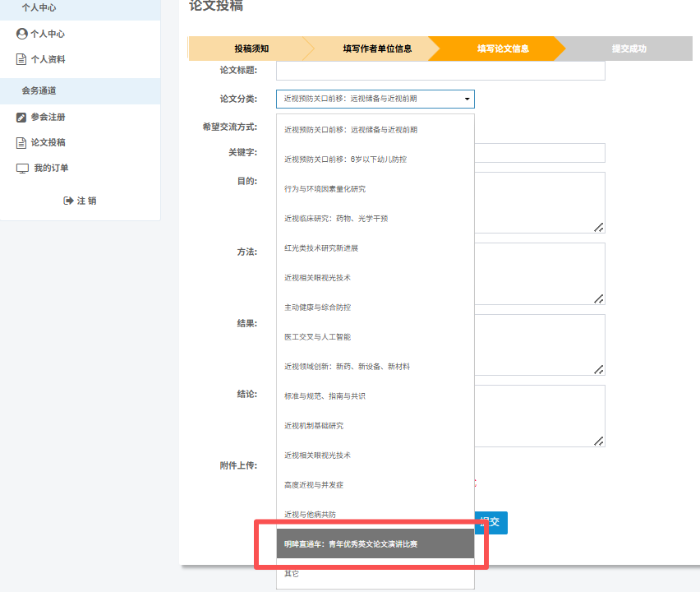Viewport: 700px width, 592px height.
Task: Select 明眸直通车：青年优秀英文论文演讲比赛 option
Action: click(351, 543)
